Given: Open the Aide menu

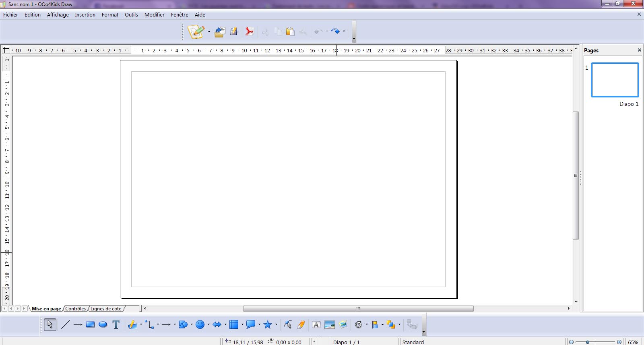Looking at the screenshot, I should [200, 14].
